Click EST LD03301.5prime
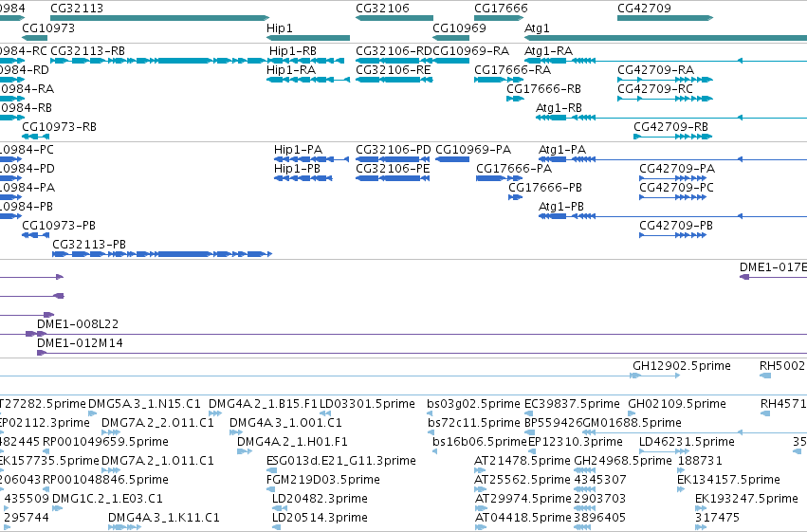 tap(368, 404)
